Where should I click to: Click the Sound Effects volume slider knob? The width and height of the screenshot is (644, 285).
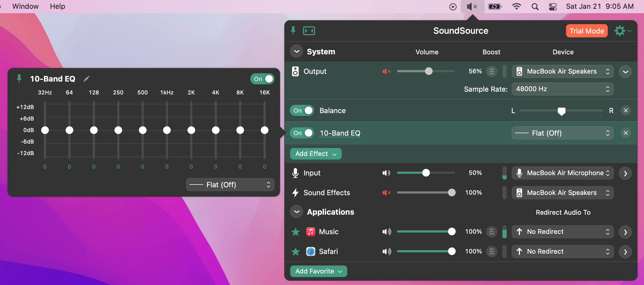coord(452,193)
